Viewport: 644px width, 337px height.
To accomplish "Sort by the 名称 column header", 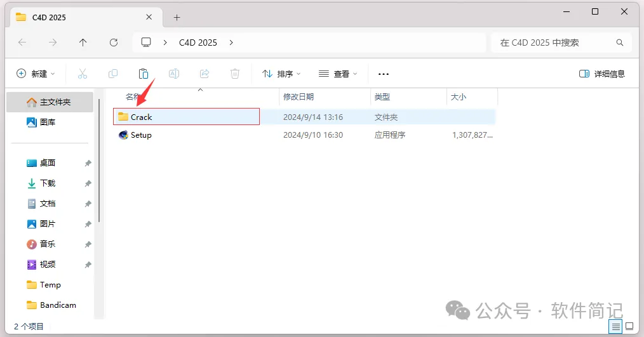I will click(x=133, y=97).
